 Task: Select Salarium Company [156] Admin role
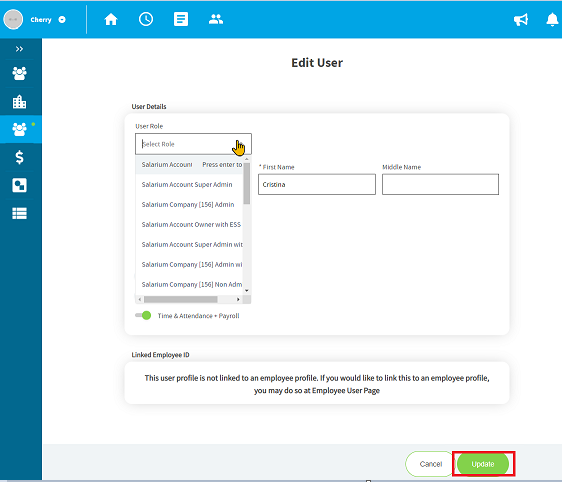click(189, 205)
